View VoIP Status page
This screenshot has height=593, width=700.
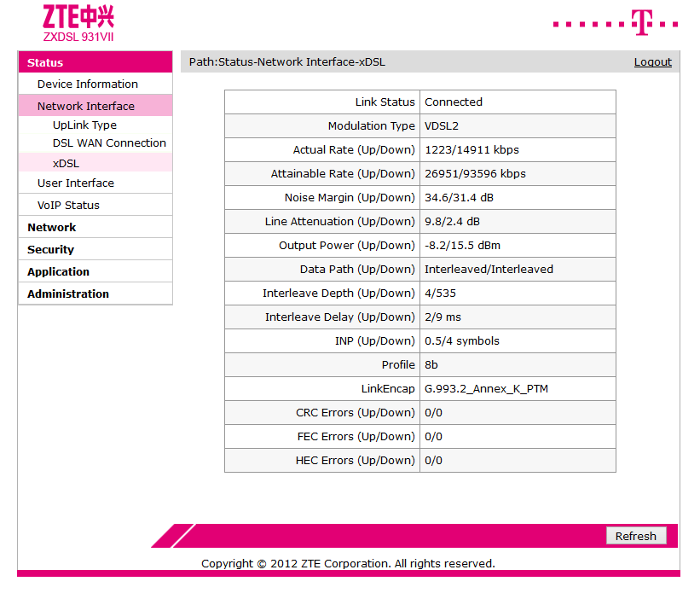click(x=68, y=205)
